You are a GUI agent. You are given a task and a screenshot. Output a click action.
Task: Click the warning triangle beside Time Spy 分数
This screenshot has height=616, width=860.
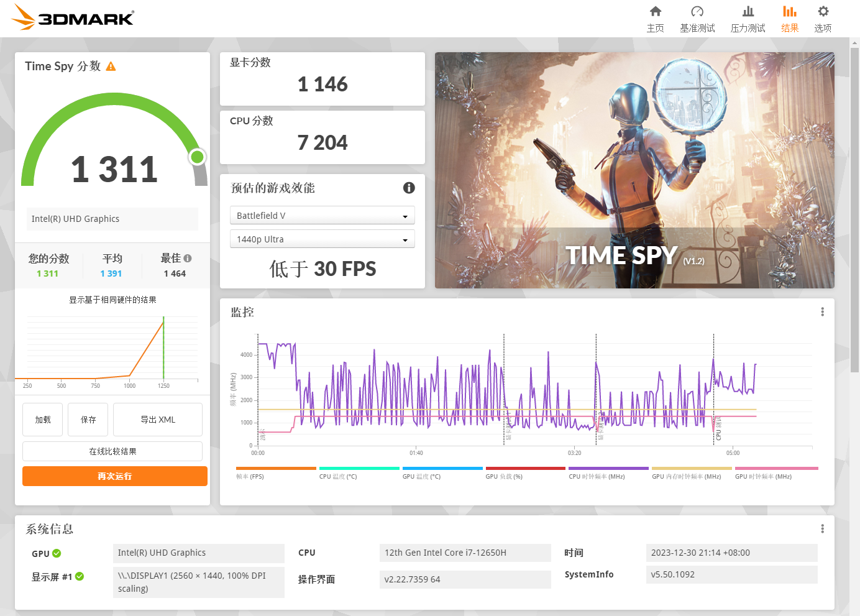[x=111, y=66]
